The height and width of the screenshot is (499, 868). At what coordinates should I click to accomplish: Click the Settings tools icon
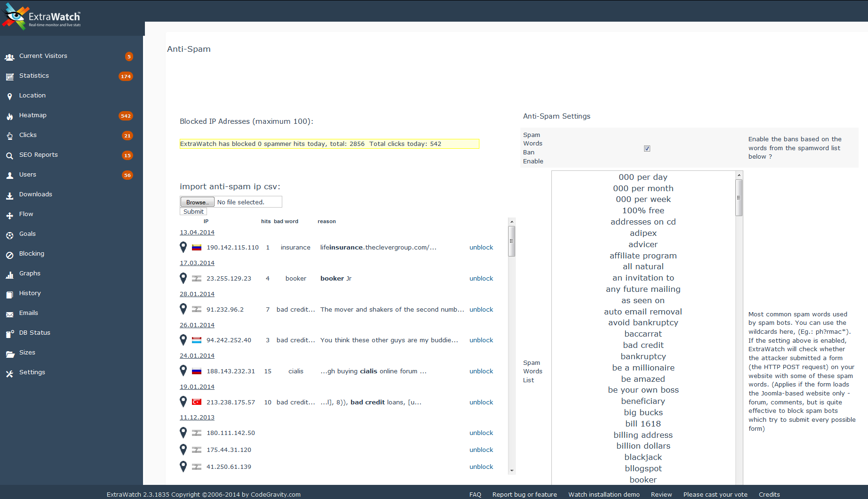(x=9, y=373)
